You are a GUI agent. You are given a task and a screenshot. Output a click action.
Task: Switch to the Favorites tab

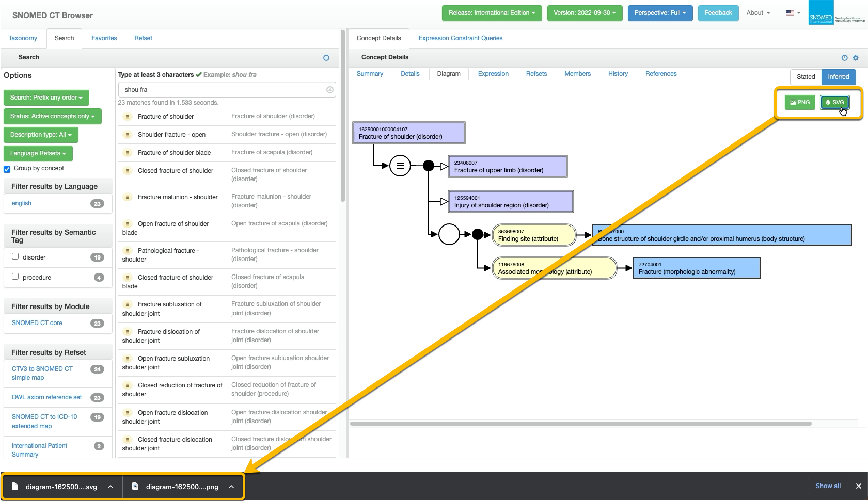(x=104, y=38)
